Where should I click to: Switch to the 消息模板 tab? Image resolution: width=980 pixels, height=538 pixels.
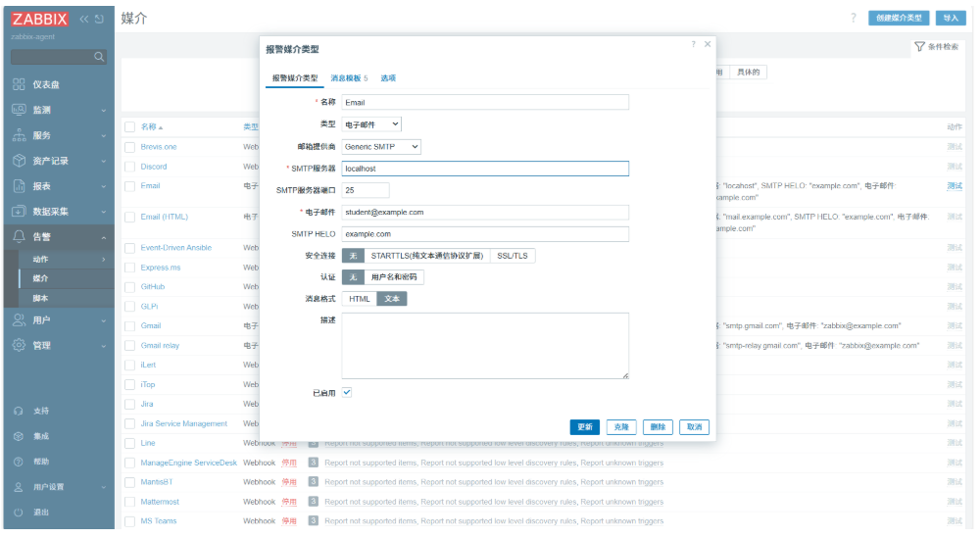point(349,78)
